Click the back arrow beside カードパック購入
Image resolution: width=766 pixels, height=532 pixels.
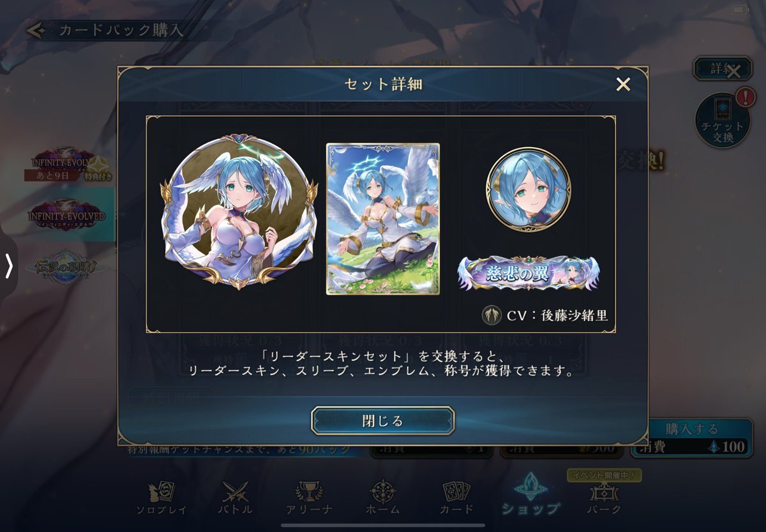(x=36, y=30)
